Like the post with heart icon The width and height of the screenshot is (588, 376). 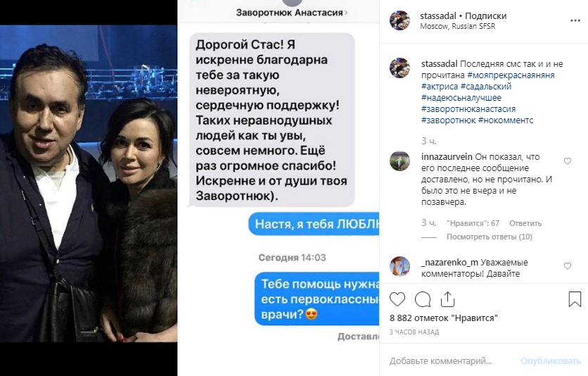[397, 299]
